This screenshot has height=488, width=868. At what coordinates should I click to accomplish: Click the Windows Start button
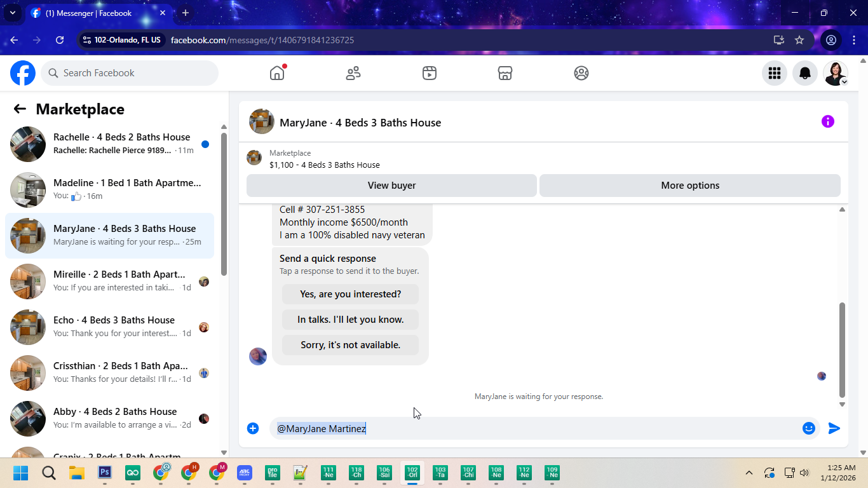[x=21, y=473]
